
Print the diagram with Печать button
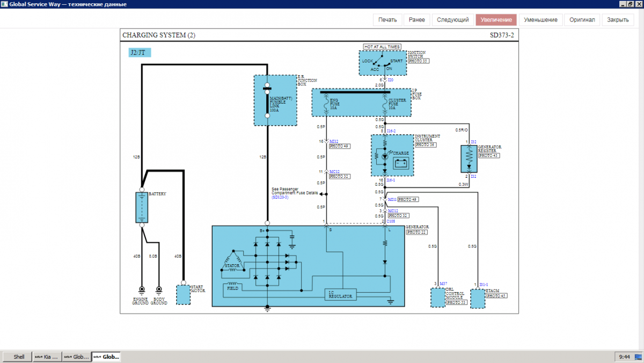[x=387, y=20]
